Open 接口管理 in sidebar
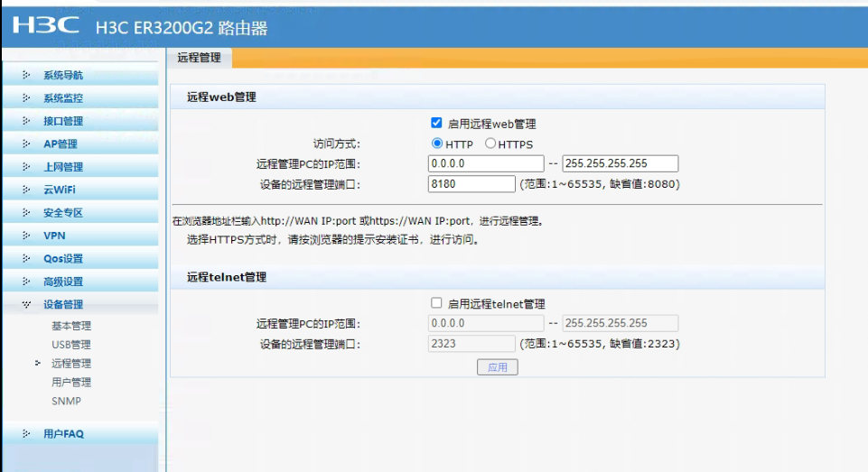This screenshot has width=868, height=472. (x=63, y=121)
